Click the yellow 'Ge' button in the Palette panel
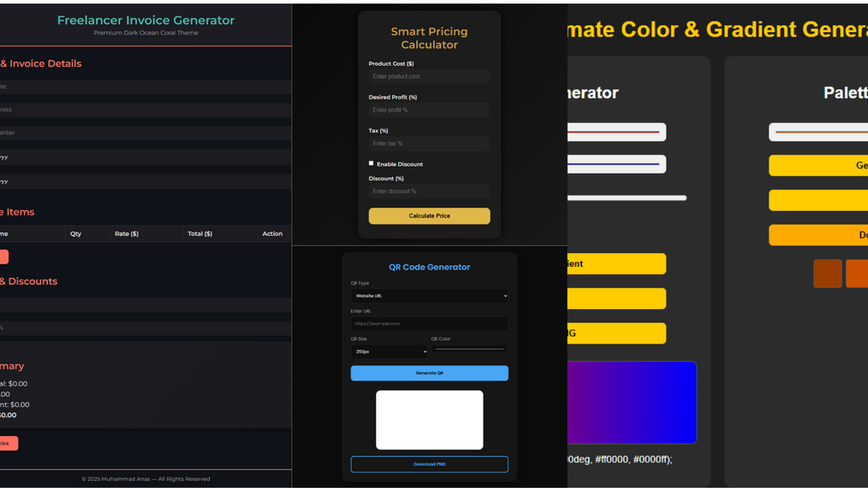Viewport: 868px width, 488px height. click(x=818, y=166)
